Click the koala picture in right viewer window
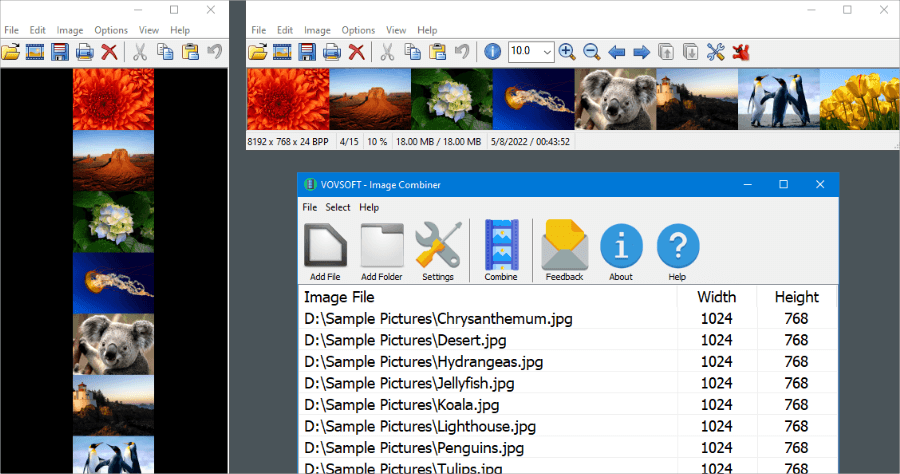 tap(615, 99)
